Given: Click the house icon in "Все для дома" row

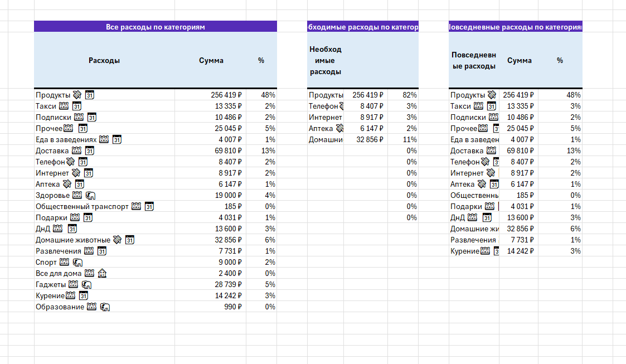Looking at the screenshot, I should (x=102, y=273).
